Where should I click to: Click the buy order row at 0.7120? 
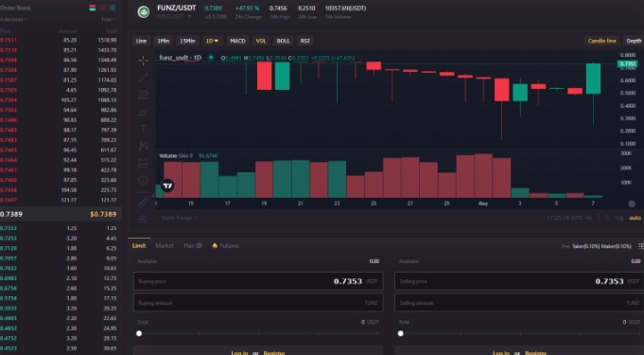[x=60, y=248]
